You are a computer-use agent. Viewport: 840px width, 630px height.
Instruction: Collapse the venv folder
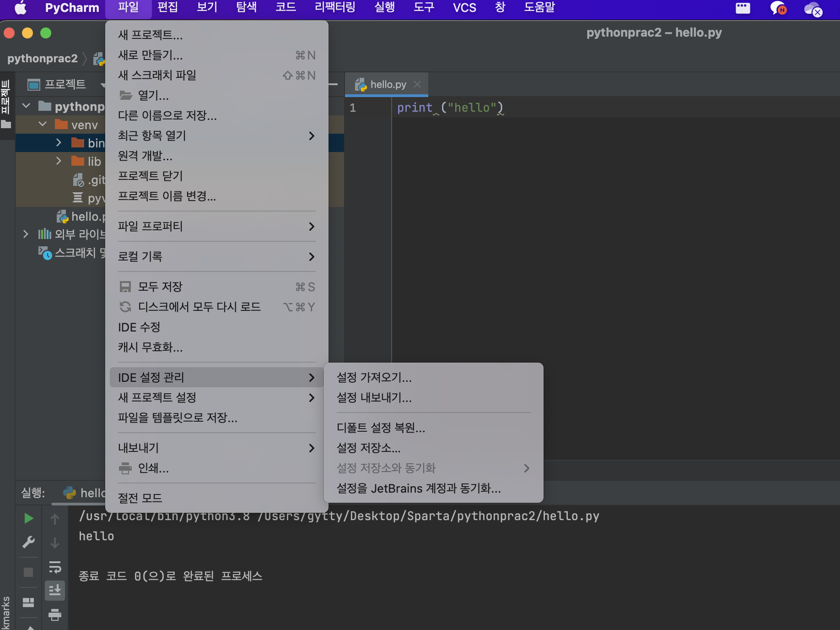point(43,125)
